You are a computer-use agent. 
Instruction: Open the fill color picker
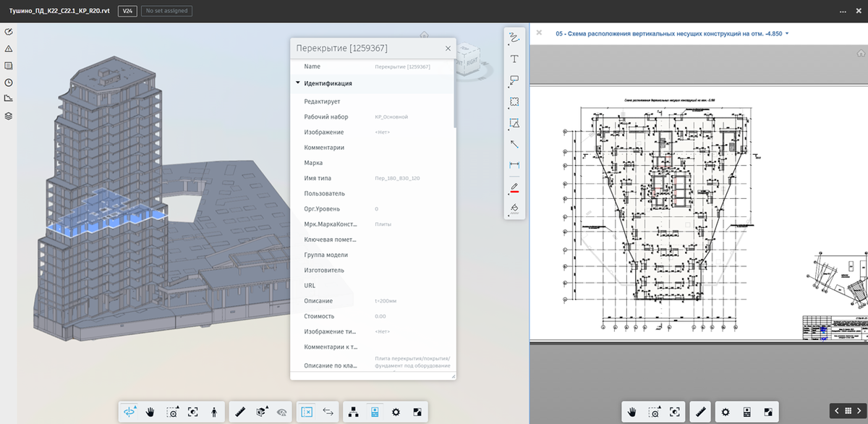[514, 208]
